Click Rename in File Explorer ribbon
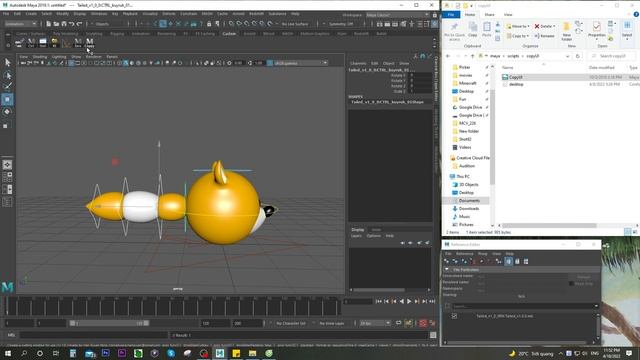Screen dimensions: 640x360 (x=545, y=36)
